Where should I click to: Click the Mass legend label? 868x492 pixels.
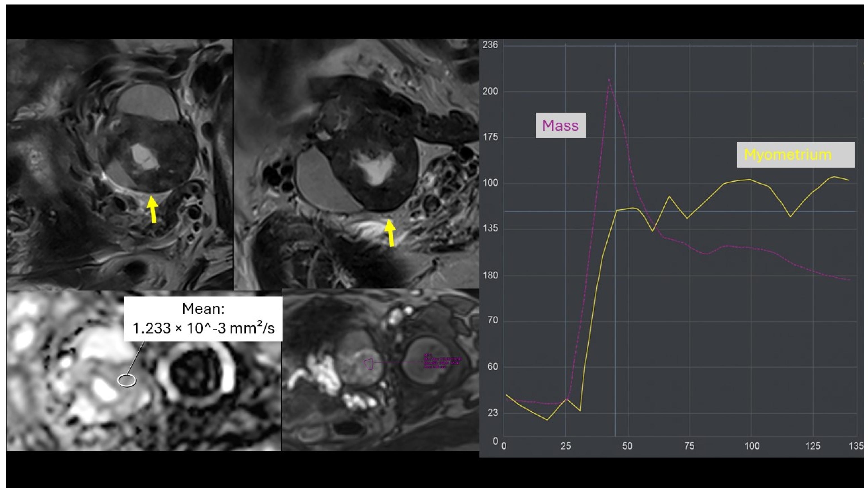click(x=560, y=125)
